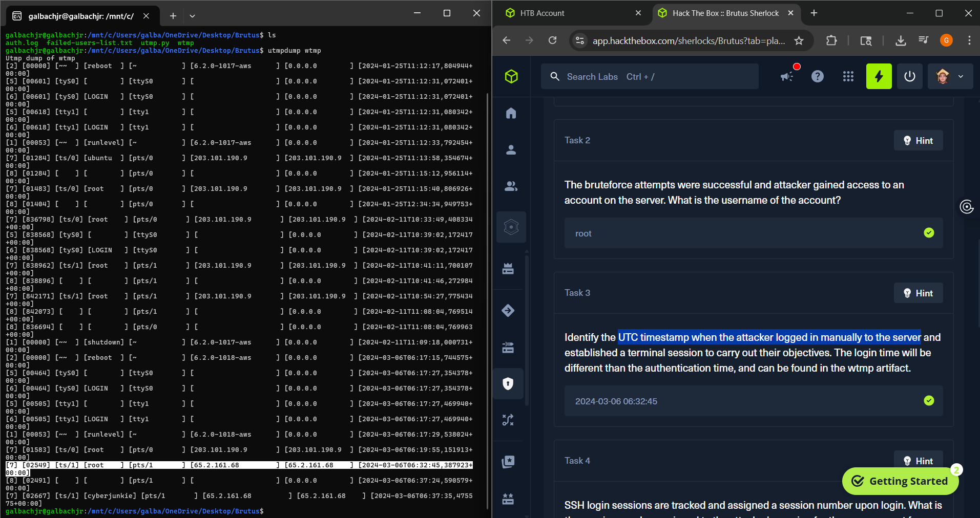Image resolution: width=980 pixels, height=518 pixels.
Task: Open the Home icon in HTB sidebar
Action: (511, 113)
